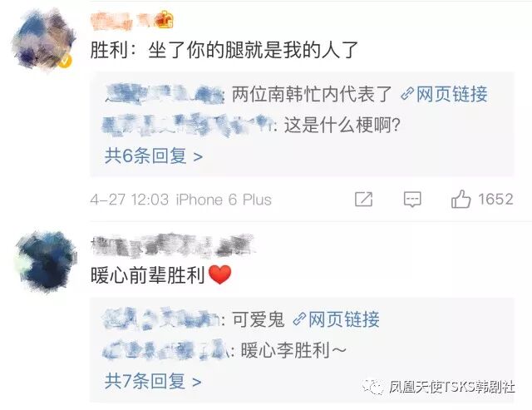
Task: Tap the first commenter's blurred avatar
Action: (x=43, y=38)
